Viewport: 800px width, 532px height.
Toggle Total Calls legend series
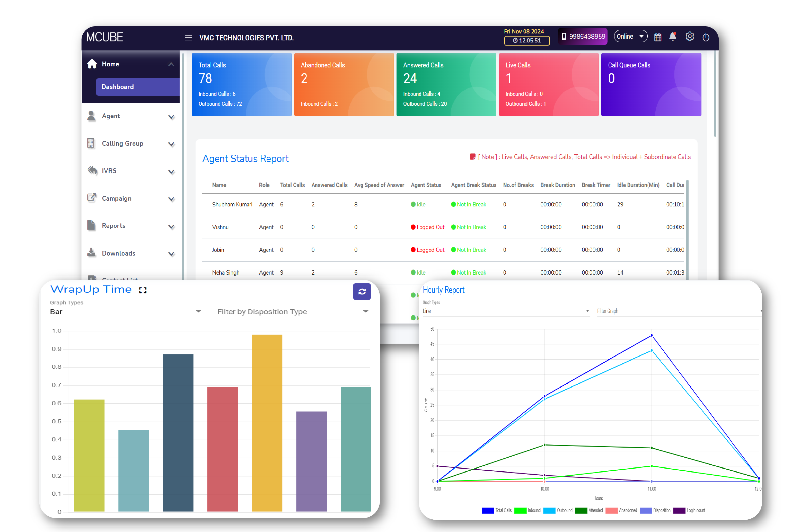(x=496, y=510)
